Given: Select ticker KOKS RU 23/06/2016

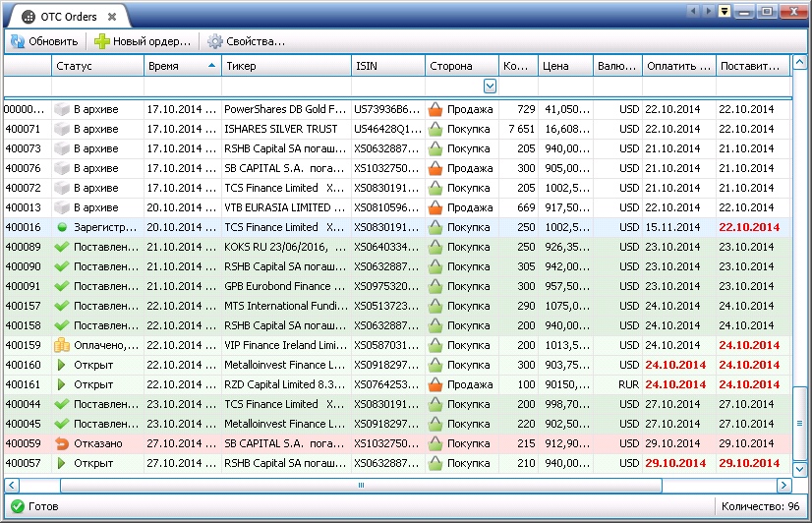Looking at the screenshot, I should click(285, 247).
